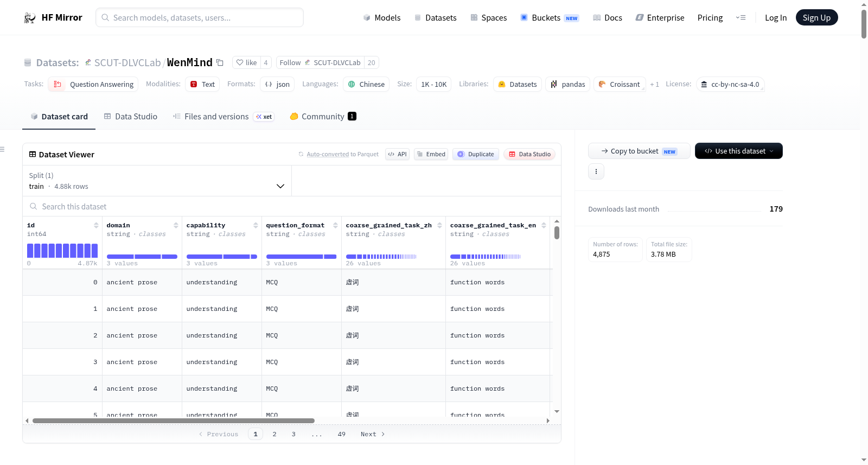Sort by coarse_grained_task_zh column icon

click(x=439, y=225)
